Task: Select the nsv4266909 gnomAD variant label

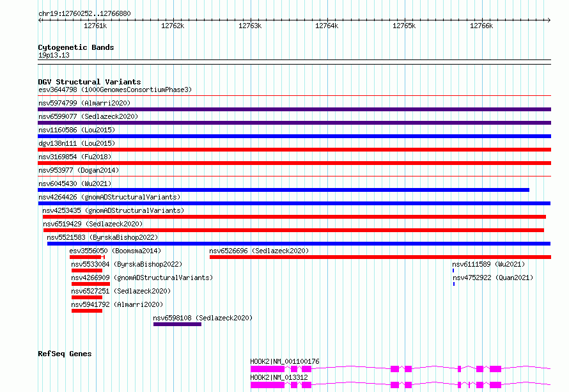Action: tap(141, 278)
